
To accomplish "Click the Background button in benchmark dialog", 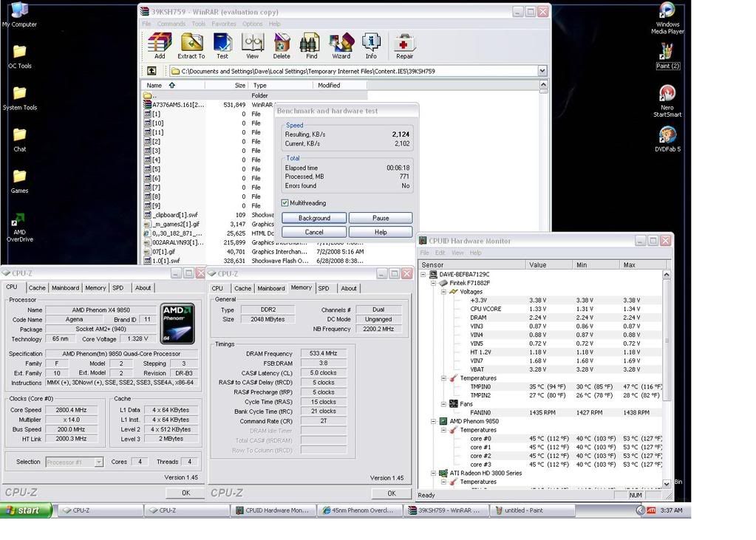I will click(314, 218).
